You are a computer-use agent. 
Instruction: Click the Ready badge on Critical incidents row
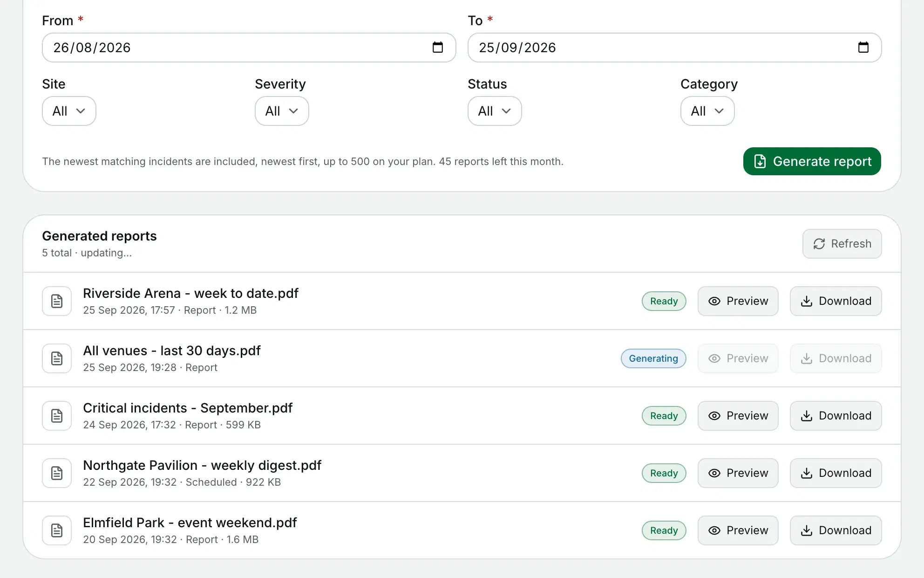point(664,416)
